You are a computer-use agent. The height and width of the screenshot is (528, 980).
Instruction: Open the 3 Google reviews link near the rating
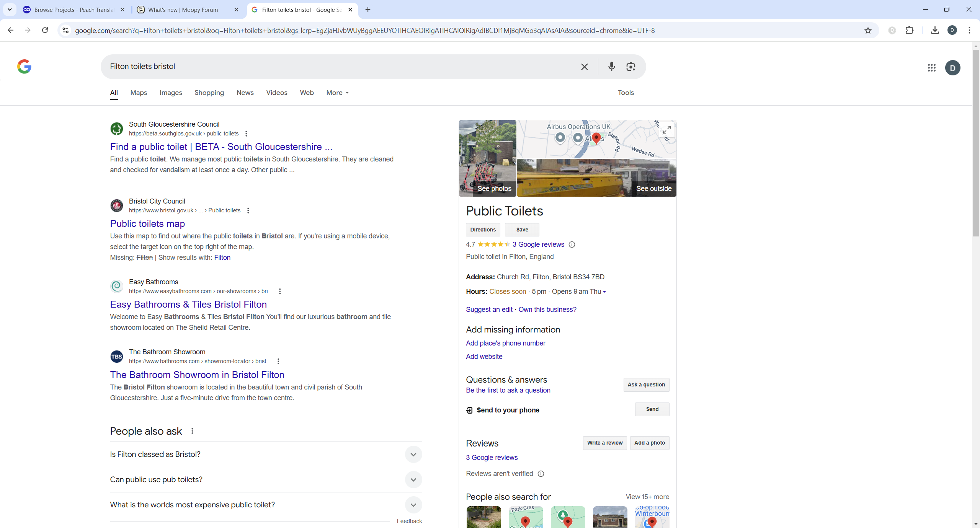tap(538, 244)
